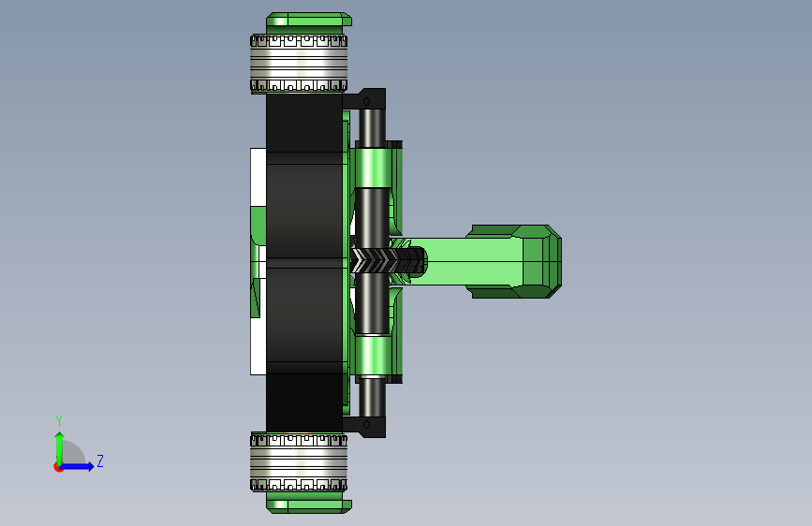Select the upper green sleeve on vertical shaft
This screenshot has width=812, height=526.
pos(373,168)
